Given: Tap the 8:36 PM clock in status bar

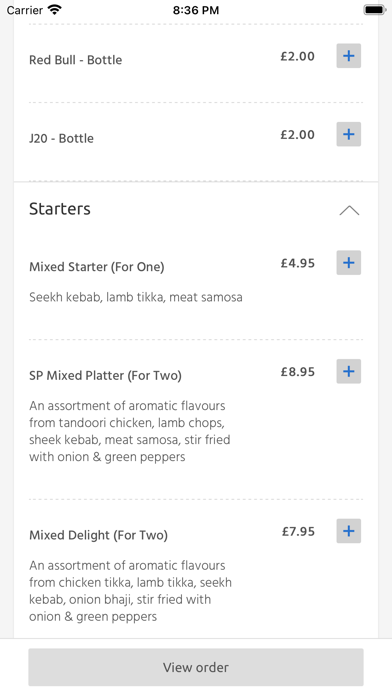Looking at the screenshot, I should tap(196, 10).
